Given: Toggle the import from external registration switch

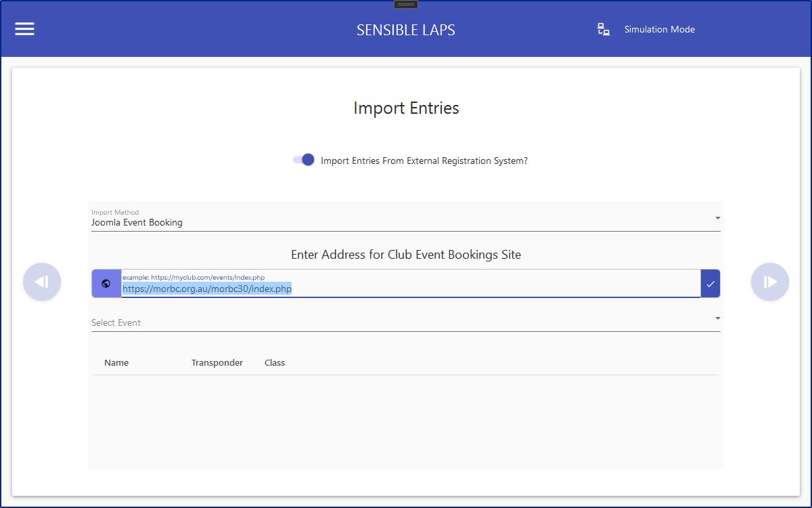Looking at the screenshot, I should tap(304, 161).
